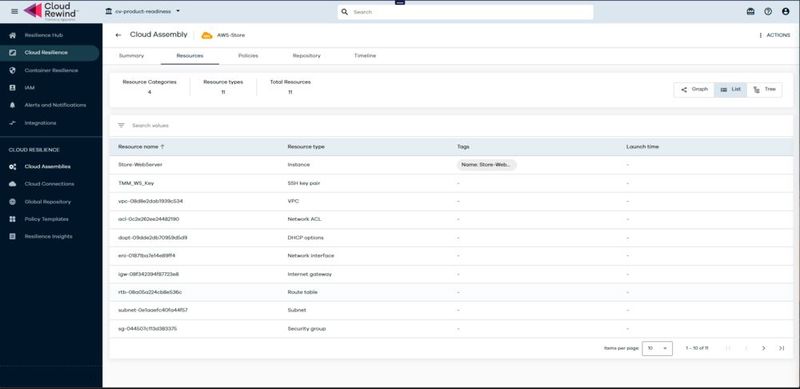Open the user account profile icon
The width and height of the screenshot is (800, 389).
click(785, 11)
